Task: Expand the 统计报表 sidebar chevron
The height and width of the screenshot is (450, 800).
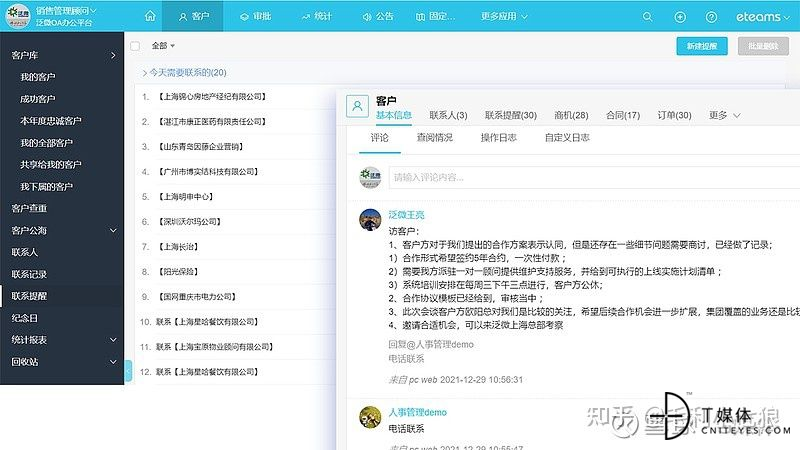Action: coord(113,340)
